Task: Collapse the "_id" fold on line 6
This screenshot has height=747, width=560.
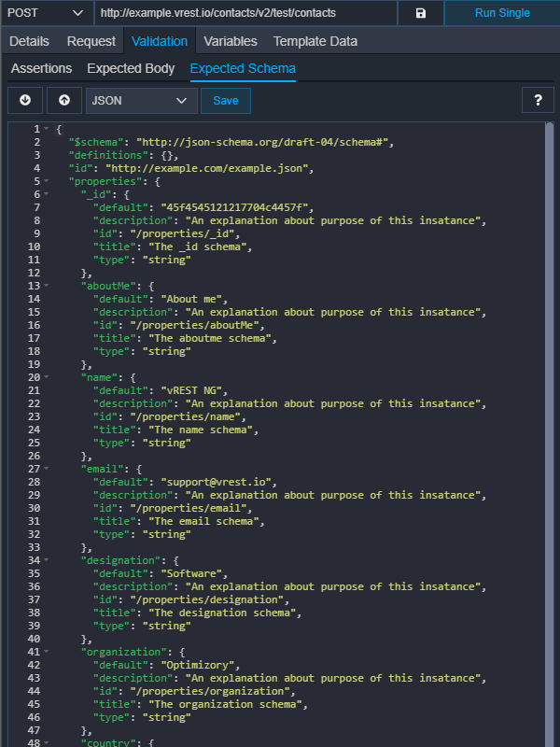Action: pyautogui.click(x=46, y=194)
